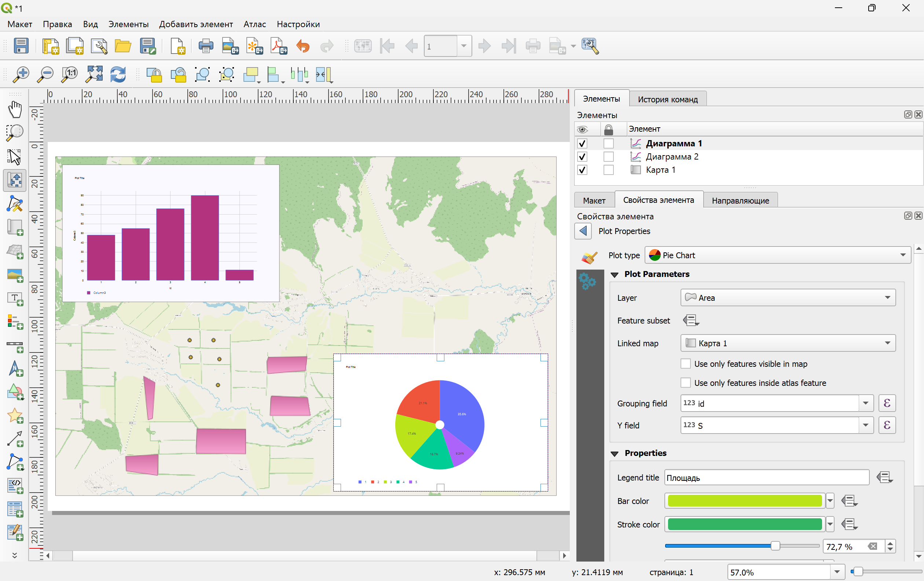Switch to История команд tab
Image resolution: width=924 pixels, height=581 pixels.
[667, 99]
